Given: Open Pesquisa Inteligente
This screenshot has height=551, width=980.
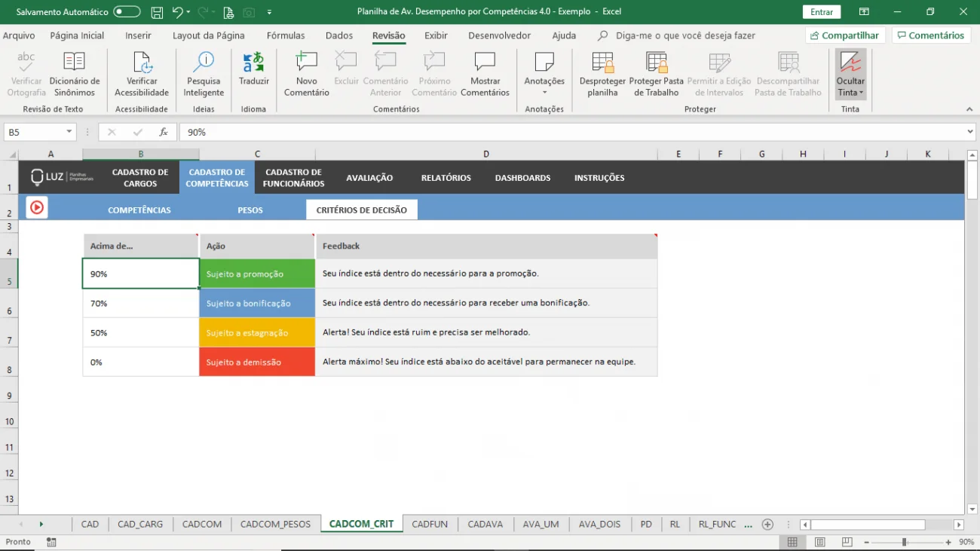Looking at the screenshot, I should [204, 75].
